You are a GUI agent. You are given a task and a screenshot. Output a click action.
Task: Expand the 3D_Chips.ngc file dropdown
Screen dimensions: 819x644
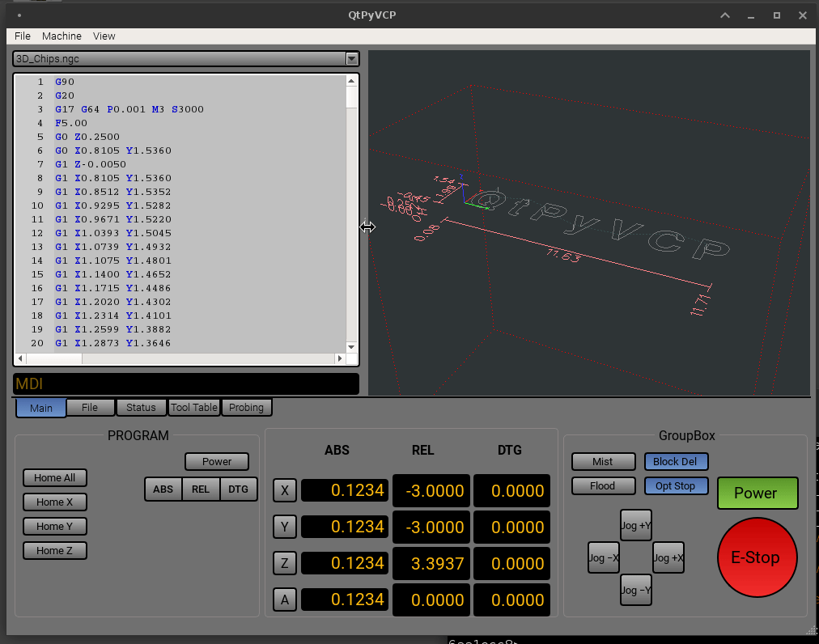click(351, 58)
